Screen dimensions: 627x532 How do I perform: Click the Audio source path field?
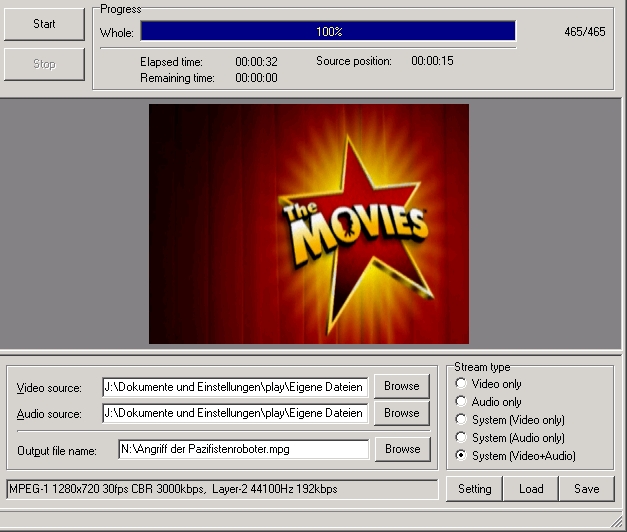pyautogui.click(x=235, y=413)
